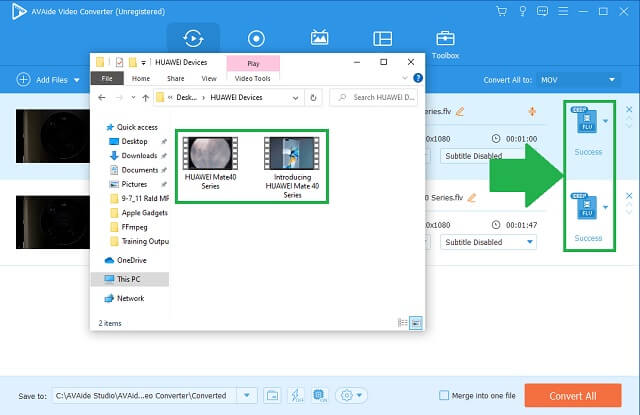Click Explorer back arrow
640x415 pixels.
tap(102, 98)
